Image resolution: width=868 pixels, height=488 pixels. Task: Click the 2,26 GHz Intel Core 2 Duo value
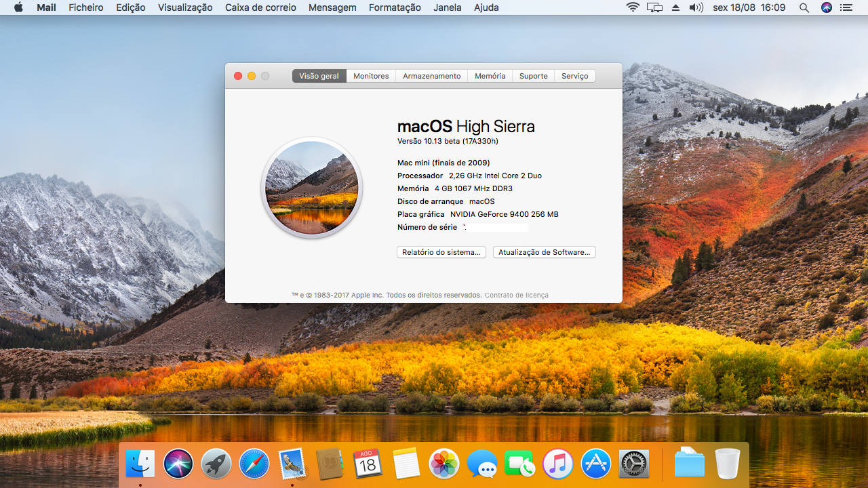point(495,176)
